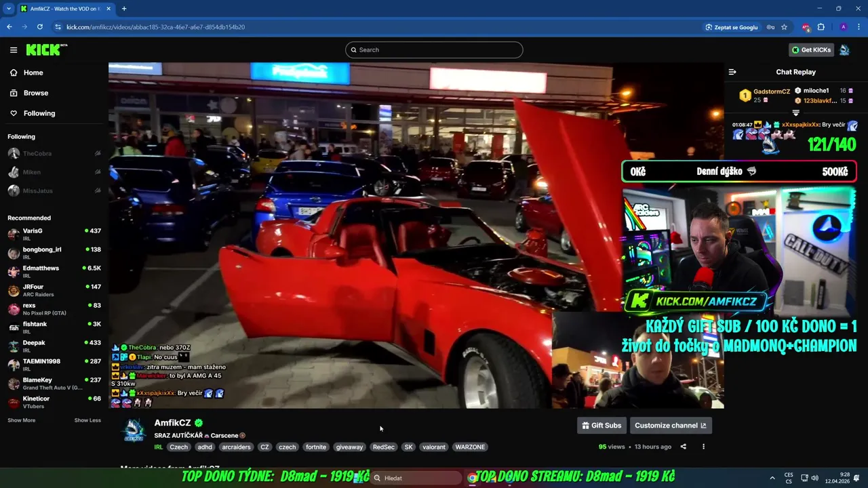The image size is (868, 488).
Task: Open JRFour recommended channel
Action: 54,290
